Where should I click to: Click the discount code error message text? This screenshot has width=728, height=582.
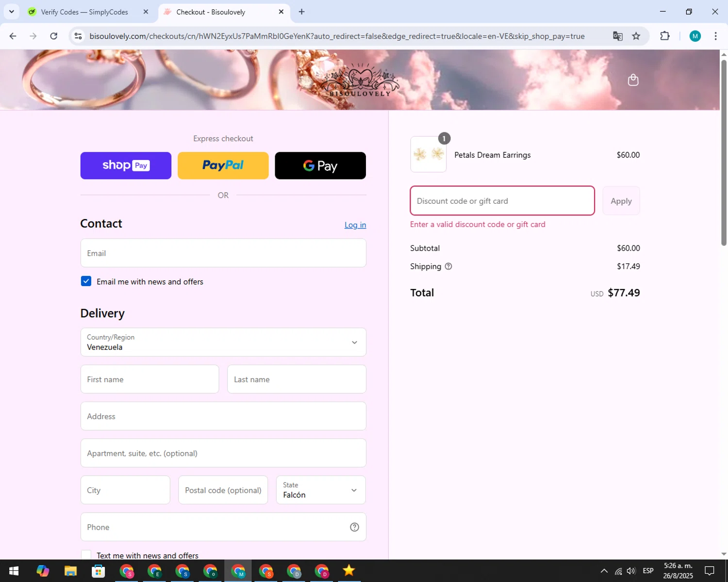[x=478, y=225]
